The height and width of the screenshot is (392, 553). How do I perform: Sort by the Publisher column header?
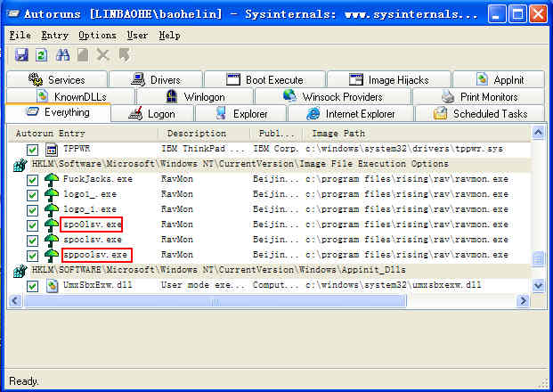pyautogui.click(x=276, y=134)
